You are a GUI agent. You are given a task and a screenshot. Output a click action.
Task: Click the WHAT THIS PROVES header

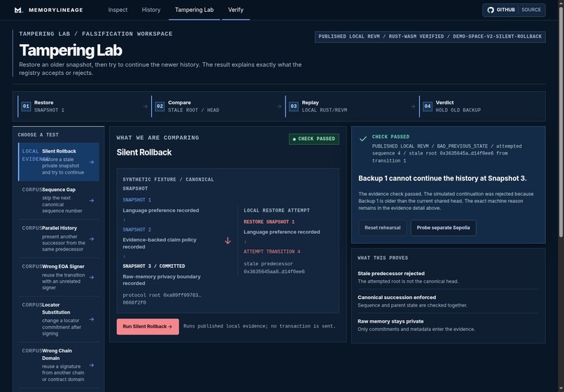(x=383, y=258)
